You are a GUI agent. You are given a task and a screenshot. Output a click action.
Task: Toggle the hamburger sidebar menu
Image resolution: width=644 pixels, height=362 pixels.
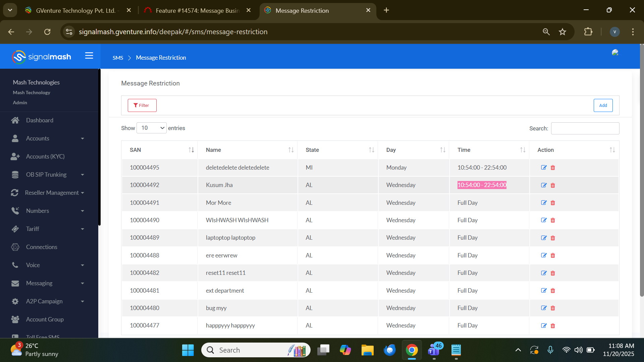(89, 56)
